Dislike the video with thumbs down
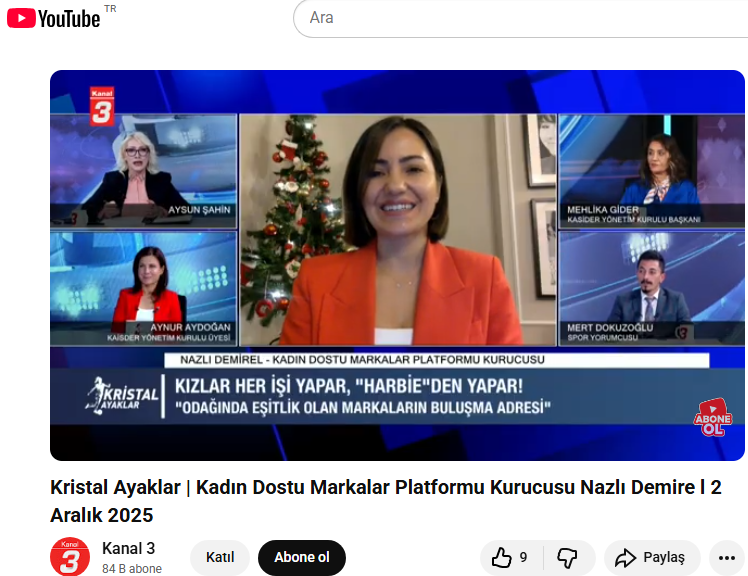 point(569,557)
